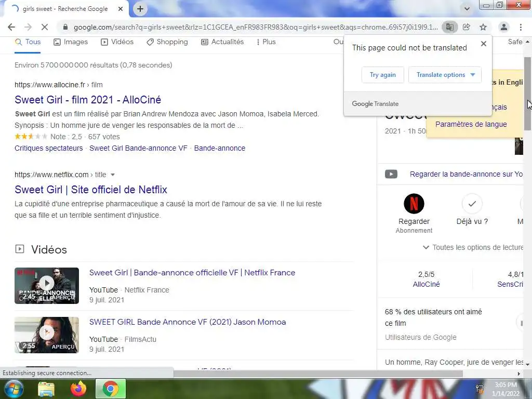Open Paramètres de langue link
Image resolution: width=532 pixels, height=399 pixels.
pos(471,124)
